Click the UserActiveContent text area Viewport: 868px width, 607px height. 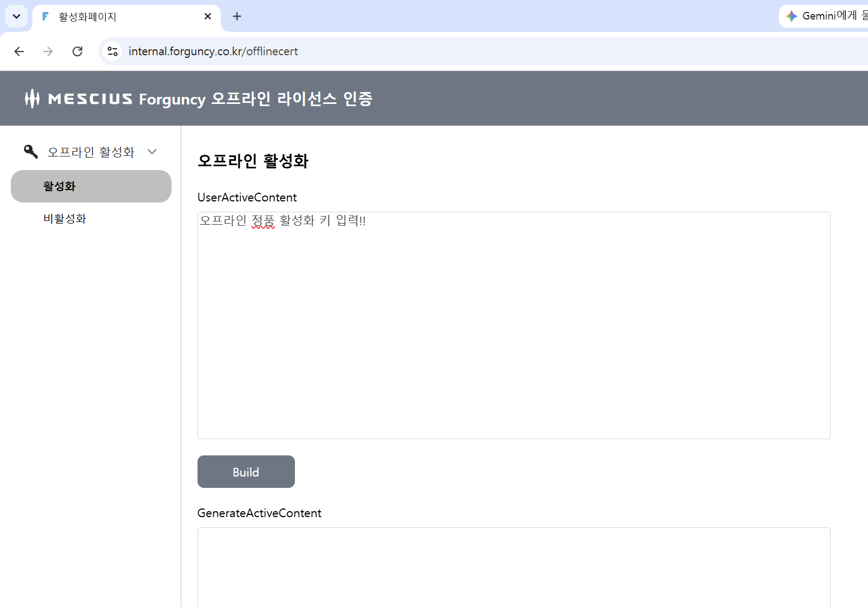tap(514, 325)
